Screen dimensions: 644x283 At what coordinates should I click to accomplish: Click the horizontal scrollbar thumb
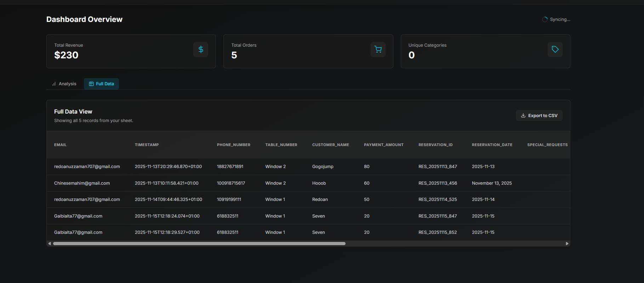(199, 243)
